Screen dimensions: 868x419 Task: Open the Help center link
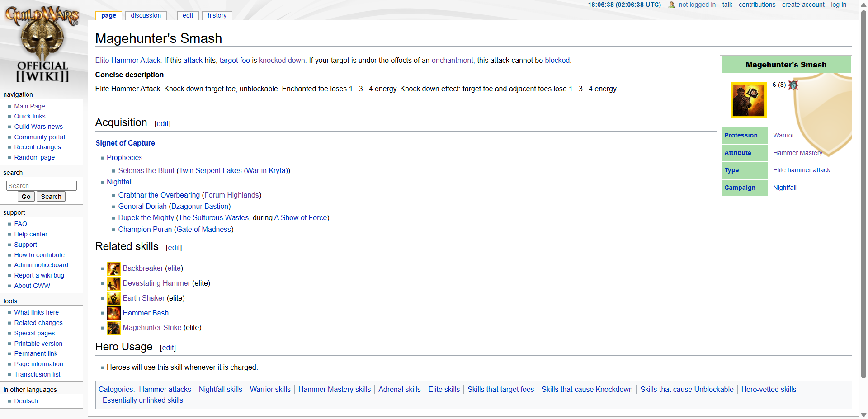tap(31, 234)
